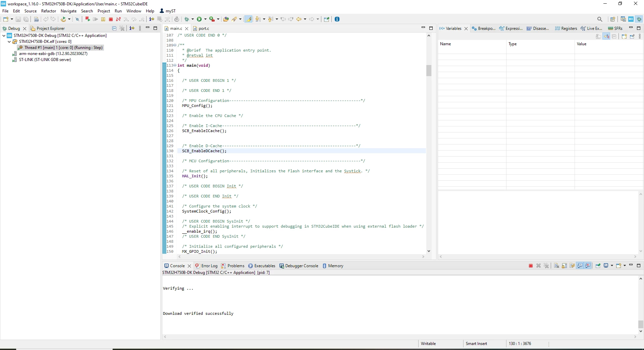Click the blue Information Center icon
This screenshot has width=644, height=350.
click(337, 19)
